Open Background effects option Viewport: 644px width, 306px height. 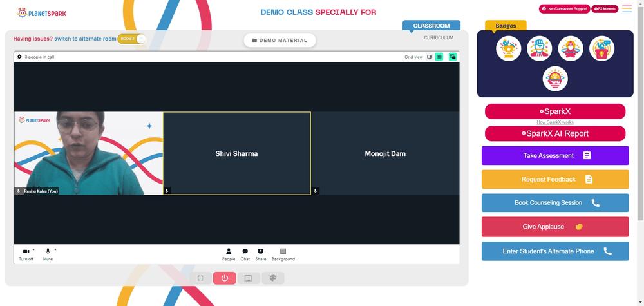tap(283, 254)
